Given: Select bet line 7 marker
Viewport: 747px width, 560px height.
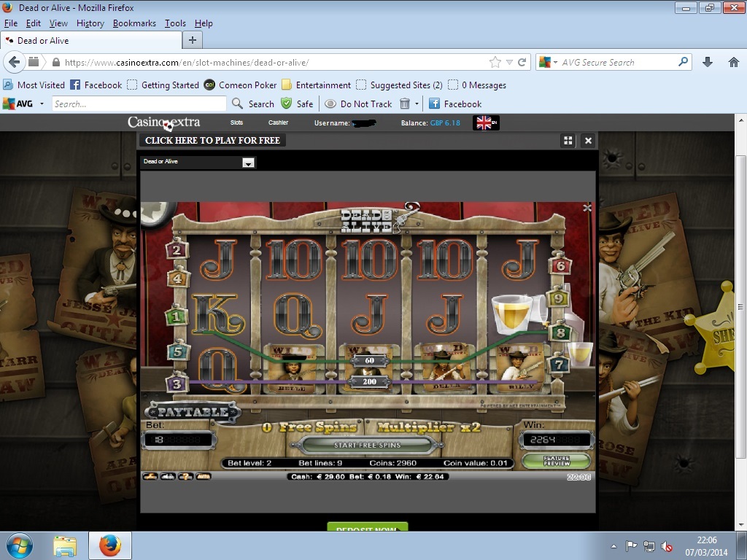Looking at the screenshot, I should point(560,365).
